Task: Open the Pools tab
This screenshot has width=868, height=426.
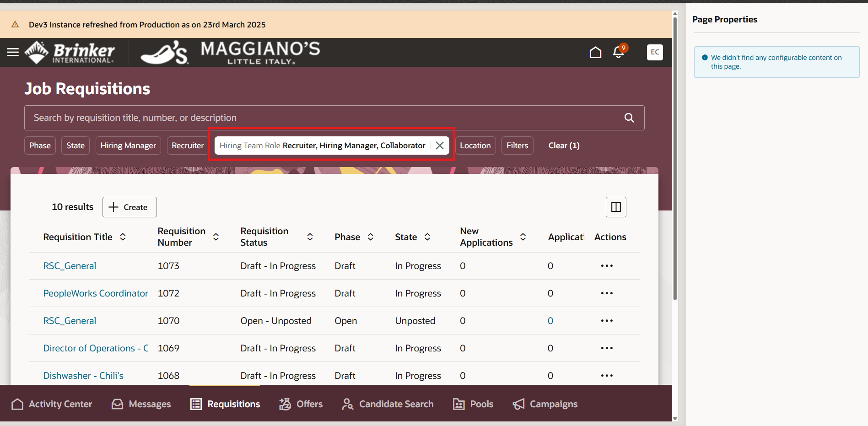Action: [473, 404]
